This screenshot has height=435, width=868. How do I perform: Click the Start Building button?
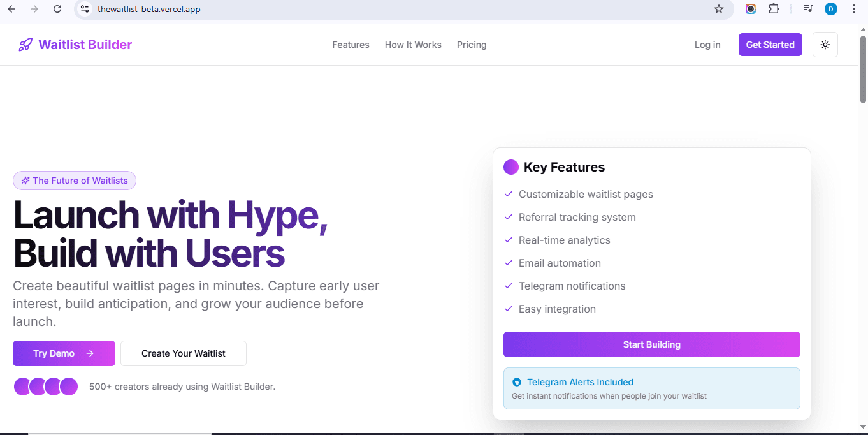click(x=651, y=344)
